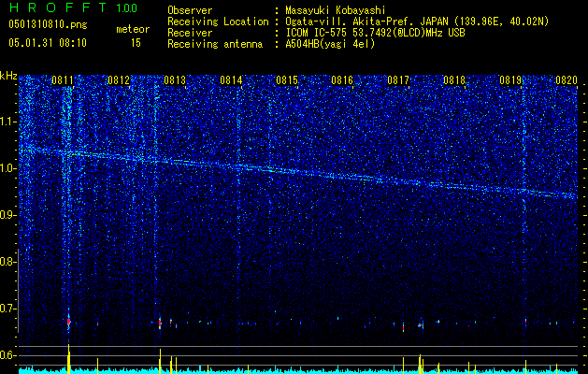Click the red meteor echo just before 0813
This screenshot has width=588, height=374.
[x=160, y=323]
